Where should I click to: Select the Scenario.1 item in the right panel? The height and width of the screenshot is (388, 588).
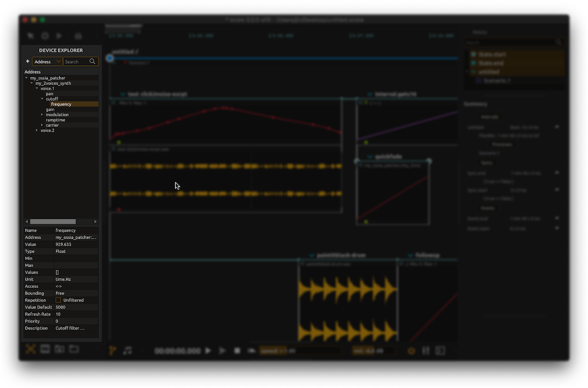point(497,80)
